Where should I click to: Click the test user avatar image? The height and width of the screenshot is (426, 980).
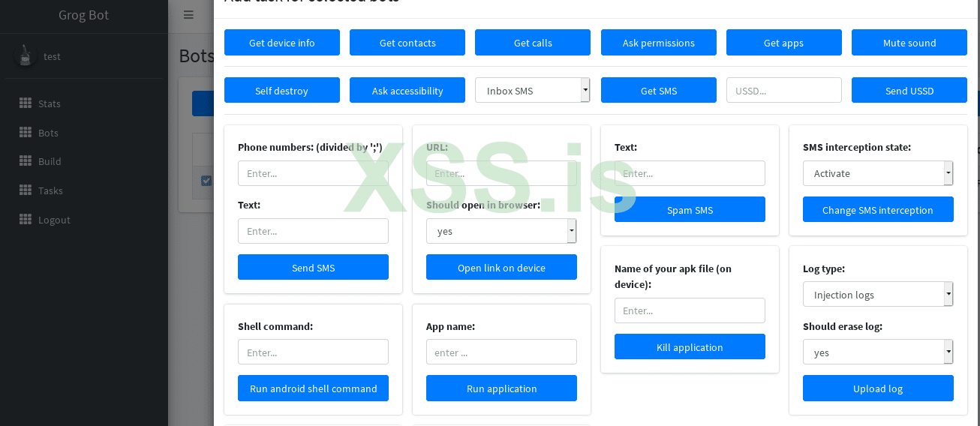point(25,56)
